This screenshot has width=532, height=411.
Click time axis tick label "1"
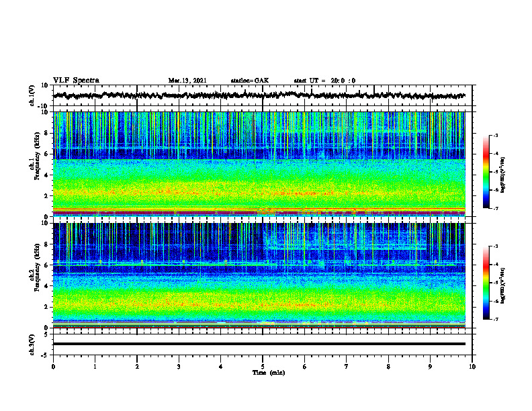pos(95,367)
